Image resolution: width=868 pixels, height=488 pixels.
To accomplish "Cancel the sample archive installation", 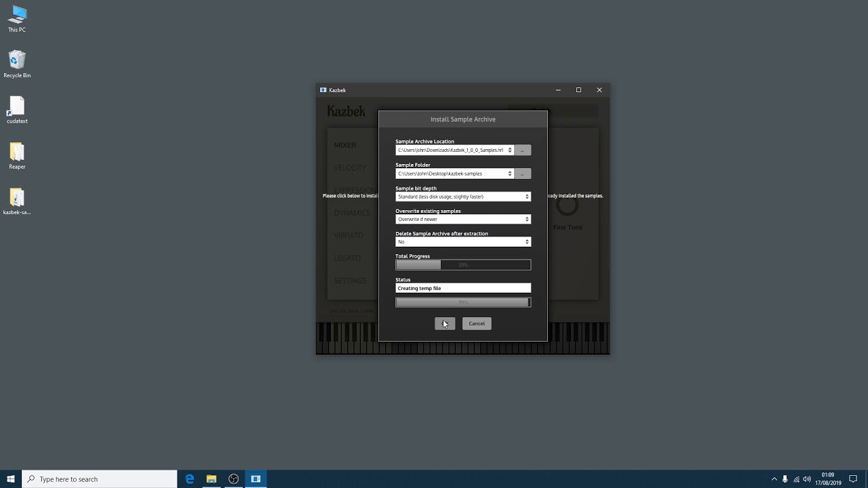I will [x=477, y=323].
